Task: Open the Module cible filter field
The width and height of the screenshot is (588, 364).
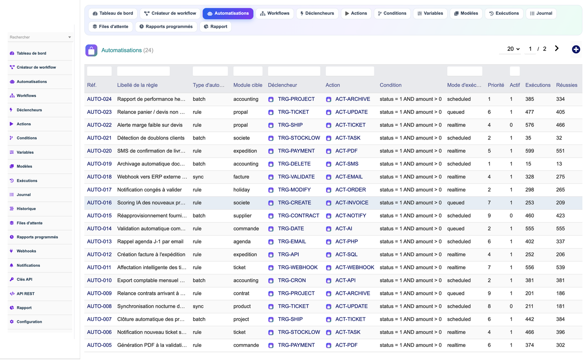Action: (x=248, y=71)
